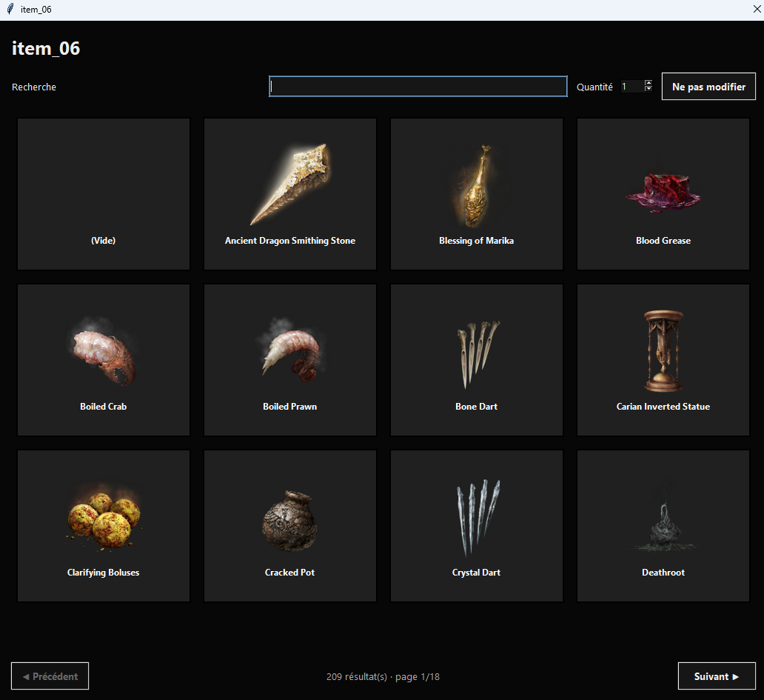764x700 pixels.
Task: Click the feather app icon in title bar
Action: [10, 10]
